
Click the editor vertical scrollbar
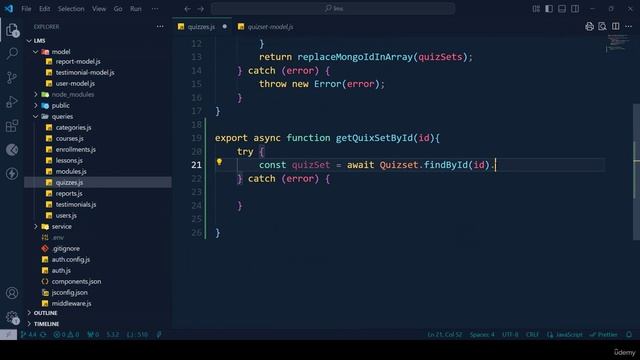636,171
